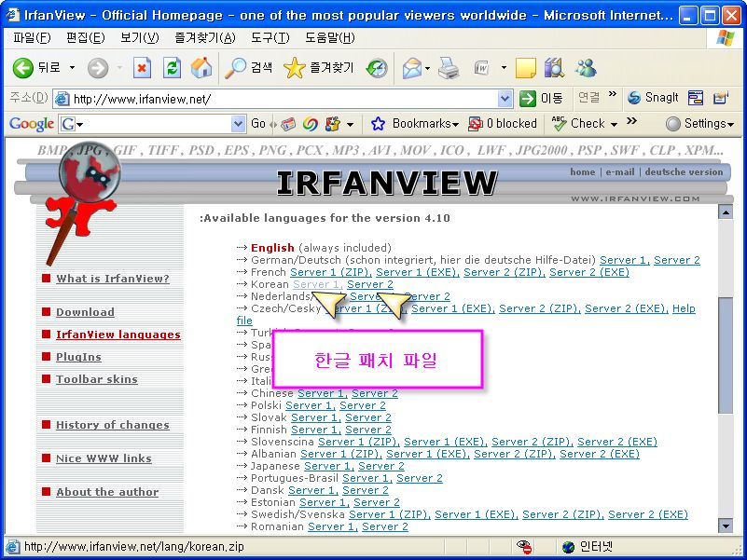Open the About the author link
The width and height of the screenshot is (747, 560).
click(107, 492)
